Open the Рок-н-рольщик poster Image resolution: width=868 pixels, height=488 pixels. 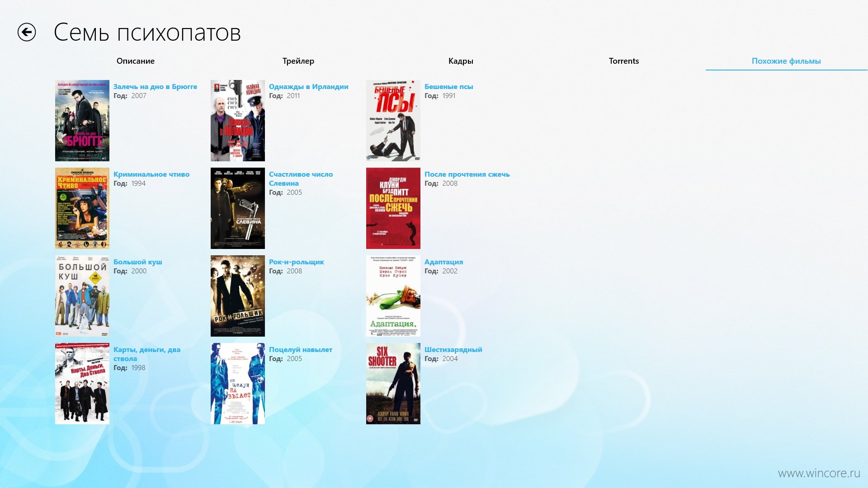click(x=238, y=296)
